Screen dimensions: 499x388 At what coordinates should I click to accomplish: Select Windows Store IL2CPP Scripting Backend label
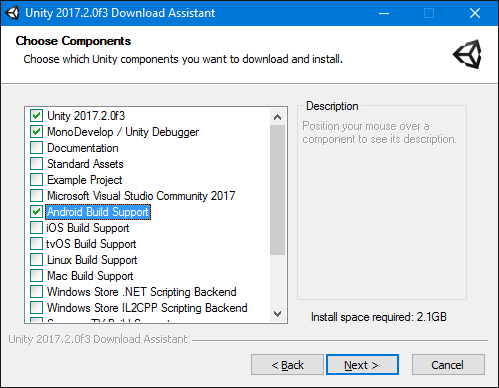tap(147, 308)
